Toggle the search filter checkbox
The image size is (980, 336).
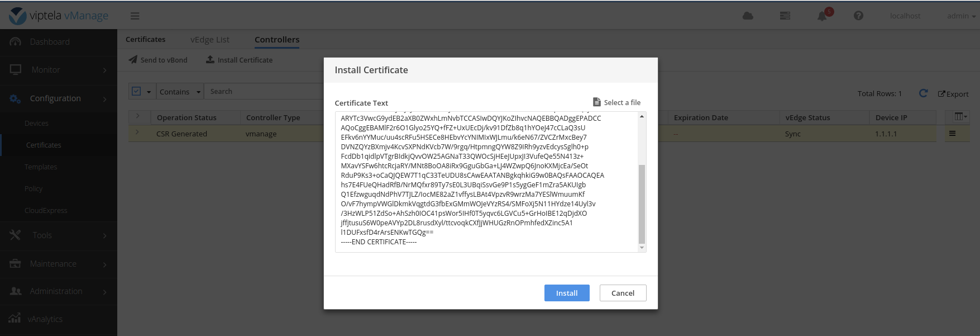pos(136,91)
